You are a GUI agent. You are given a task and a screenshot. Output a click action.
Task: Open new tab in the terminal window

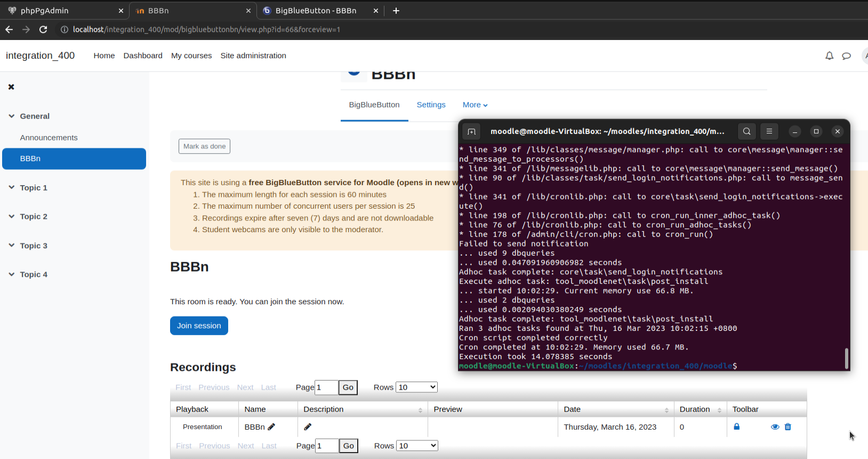point(471,131)
